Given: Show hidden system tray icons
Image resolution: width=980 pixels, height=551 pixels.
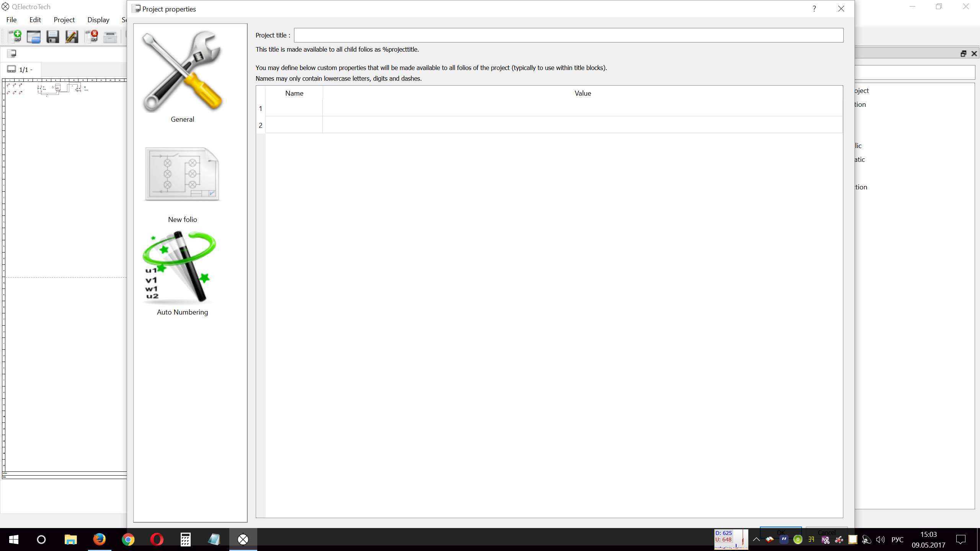Looking at the screenshot, I should coord(756,540).
